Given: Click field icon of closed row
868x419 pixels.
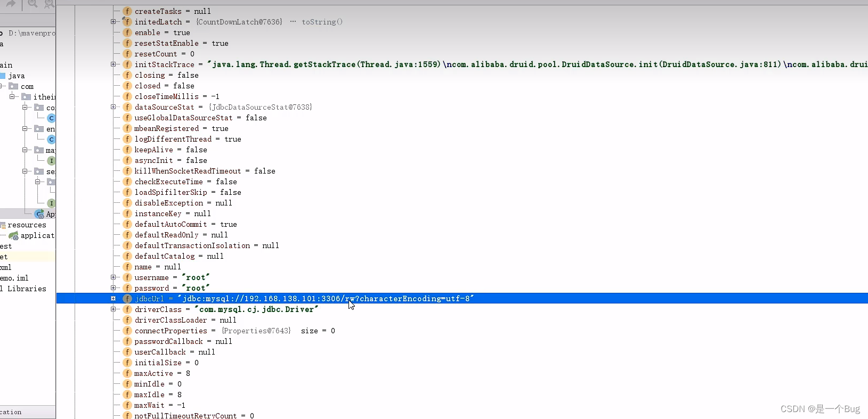Looking at the screenshot, I should click(x=127, y=86).
